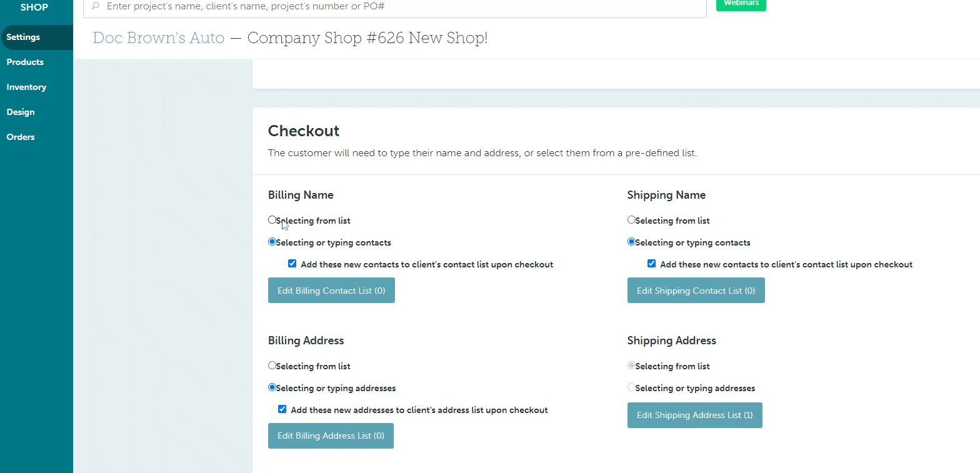Click the search magnifier icon
980x473 pixels.
coord(96,6)
